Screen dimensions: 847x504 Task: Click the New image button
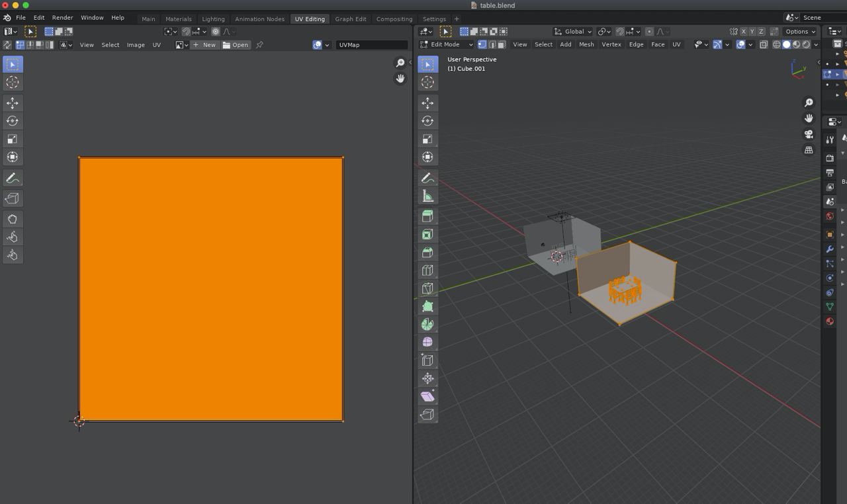[204, 45]
